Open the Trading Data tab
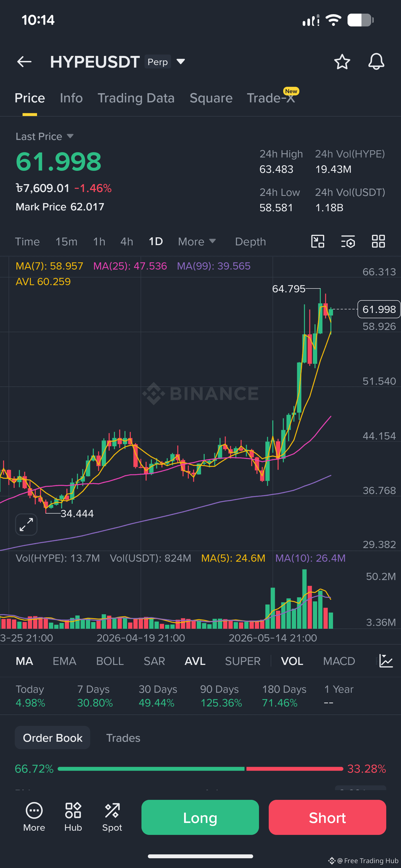Viewport: 401px width, 868px height. [x=136, y=98]
